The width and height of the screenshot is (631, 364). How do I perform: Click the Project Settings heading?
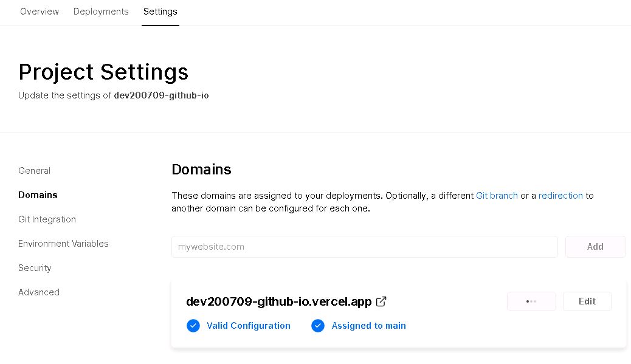pos(103,72)
